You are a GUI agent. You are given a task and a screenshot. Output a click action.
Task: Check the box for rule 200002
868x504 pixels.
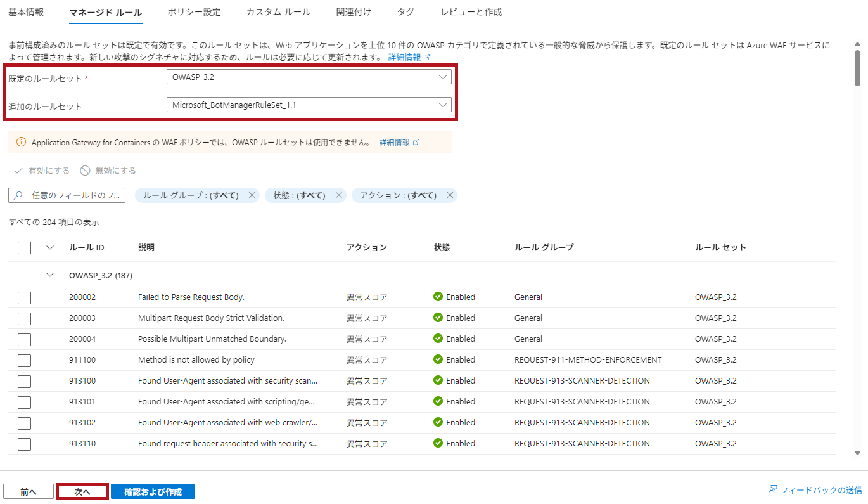click(24, 297)
